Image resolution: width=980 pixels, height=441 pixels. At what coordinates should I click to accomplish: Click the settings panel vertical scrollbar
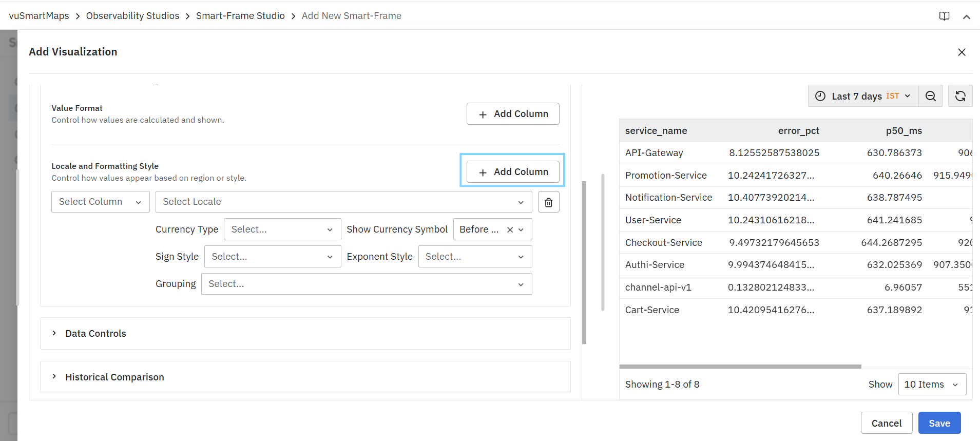click(x=584, y=262)
